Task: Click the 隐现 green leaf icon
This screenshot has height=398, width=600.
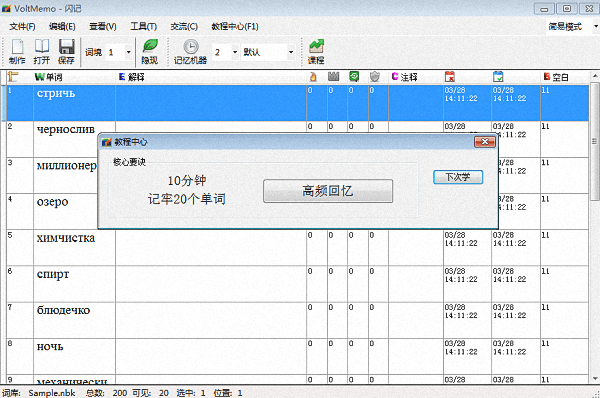Action: (150, 52)
